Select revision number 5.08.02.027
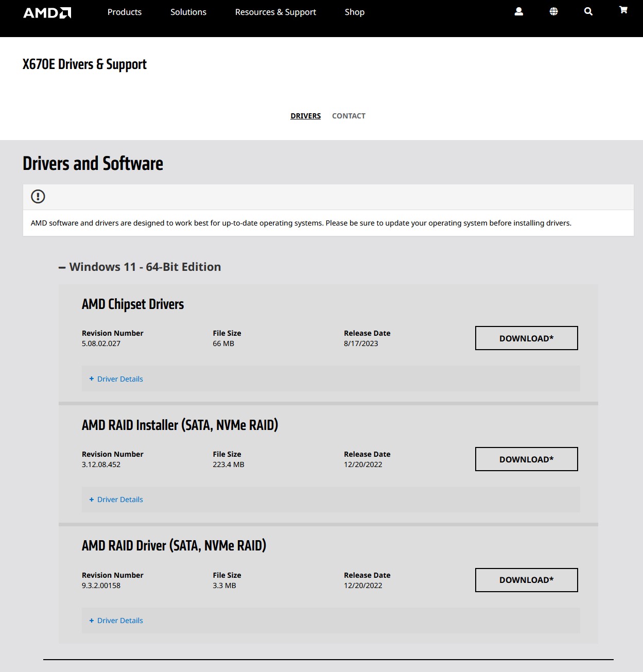Viewport: 643px width, 672px height. 101,343
